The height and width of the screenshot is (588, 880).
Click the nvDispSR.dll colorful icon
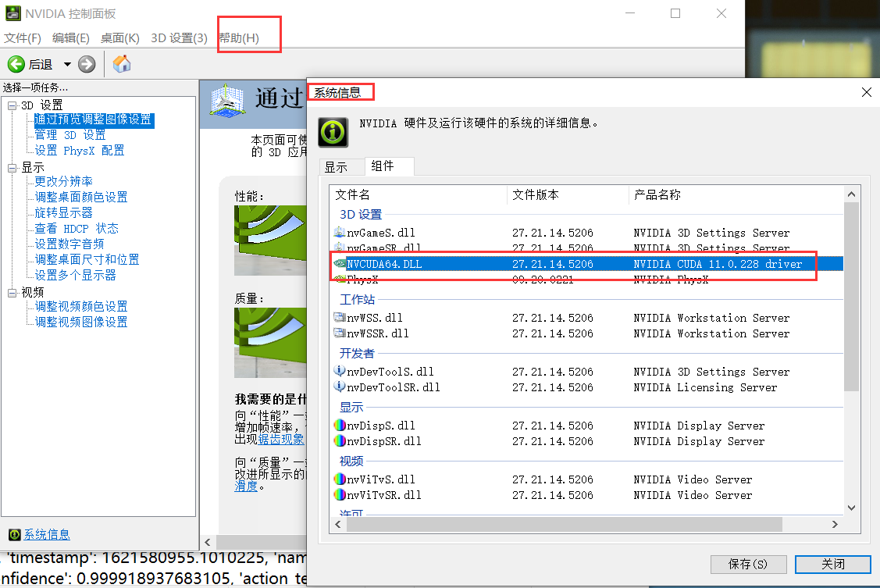pos(340,440)
